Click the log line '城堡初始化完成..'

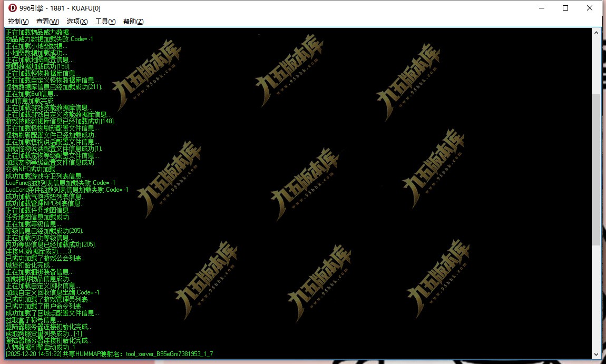click(x=30, y=265)
